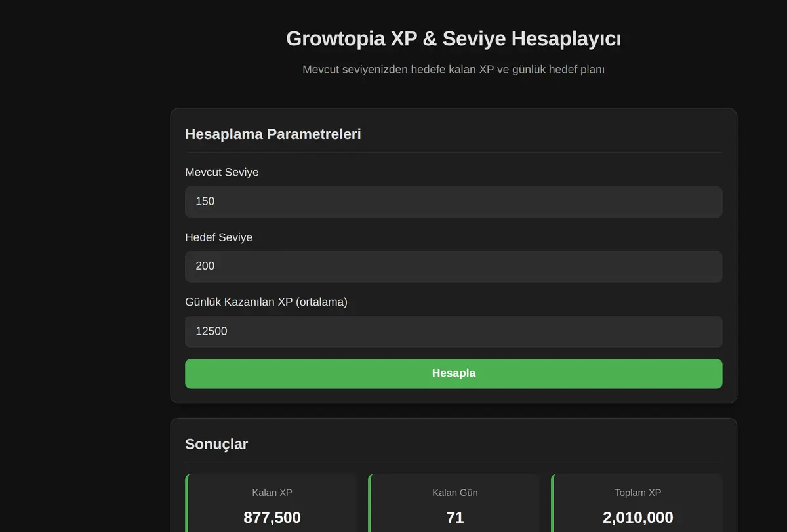Click the green Hesapla button
Viewport: 787px width, 532px height.
click(x=453, y=373)
